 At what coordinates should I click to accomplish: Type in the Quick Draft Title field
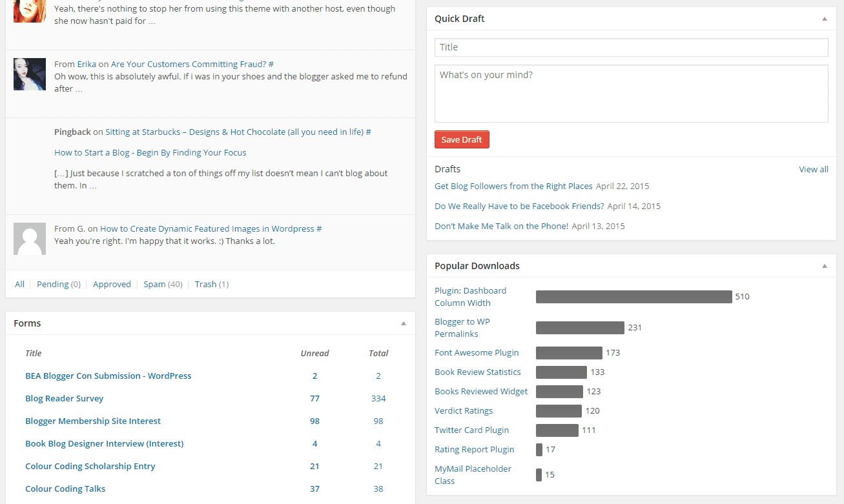(631, 47)
